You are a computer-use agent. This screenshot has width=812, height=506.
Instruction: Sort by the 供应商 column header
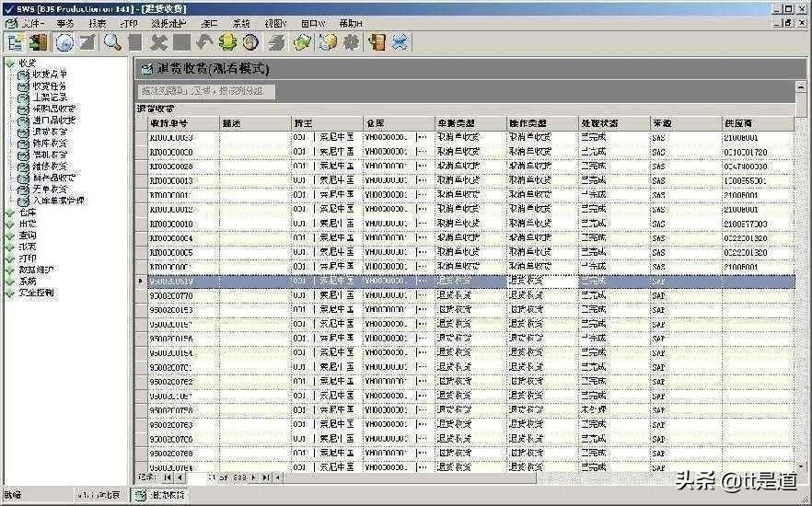[758, 123]
